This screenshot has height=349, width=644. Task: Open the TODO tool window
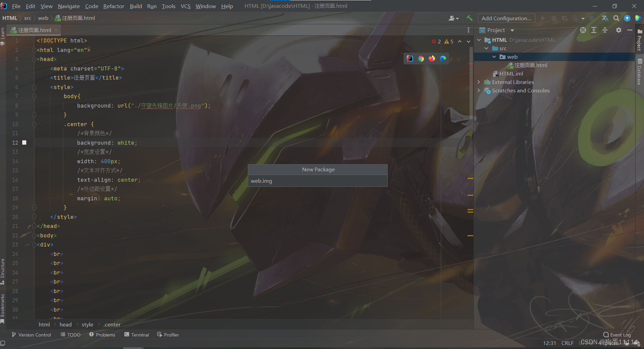pyautogui.click(x=70, y=335)
